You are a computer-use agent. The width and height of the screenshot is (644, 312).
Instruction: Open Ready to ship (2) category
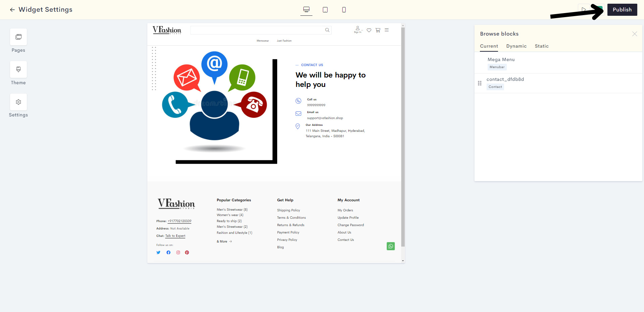pos(229,221)
